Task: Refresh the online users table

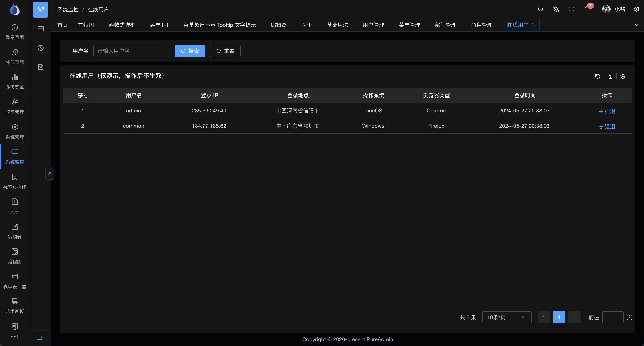Action: (598, 76)
